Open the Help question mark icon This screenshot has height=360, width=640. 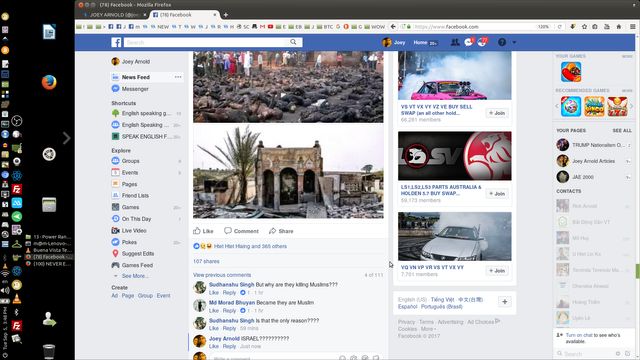[502, 42]
